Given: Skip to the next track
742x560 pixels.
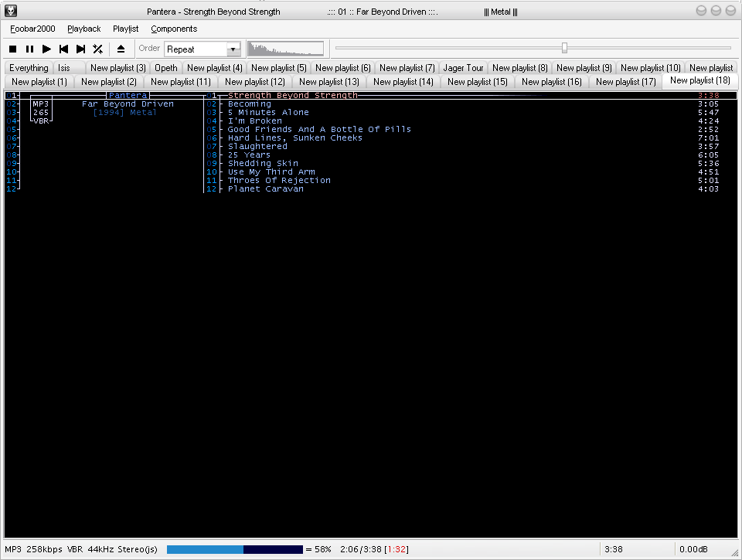Looking at the screenshot, I should [x=80, y=49].
